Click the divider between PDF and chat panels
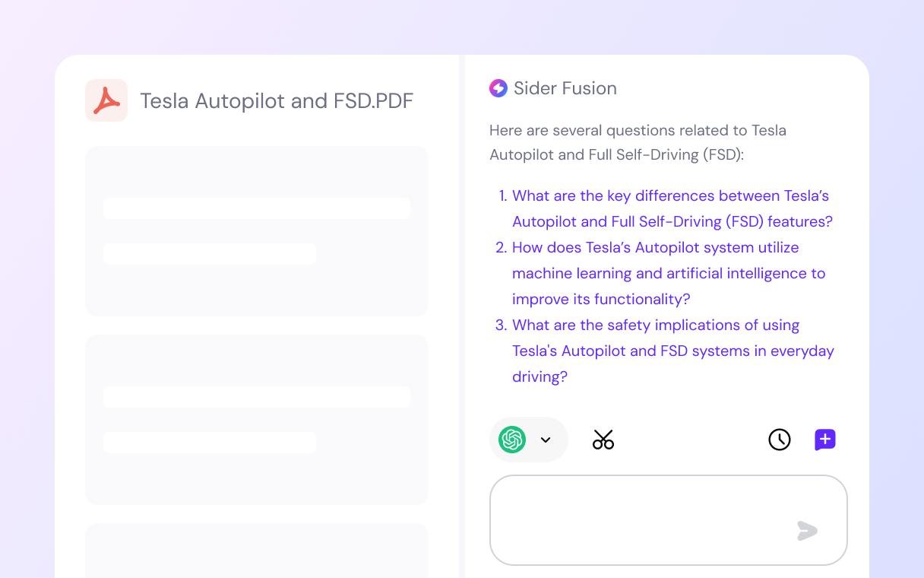Image resolution: width=924 pixels, height=578 pixels. [462, 316]
